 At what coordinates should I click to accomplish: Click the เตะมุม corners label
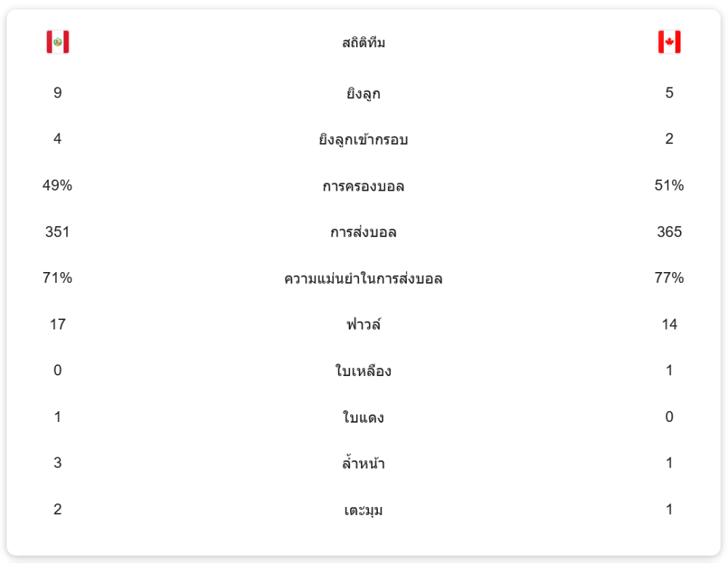coord(363,510)
